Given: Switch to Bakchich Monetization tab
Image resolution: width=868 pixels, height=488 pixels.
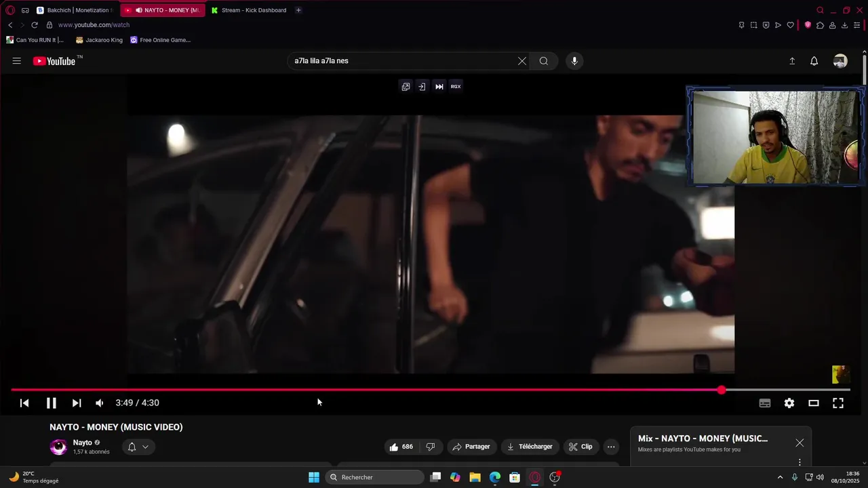Looking at the screenshot, I should click(x=75, y=10).
